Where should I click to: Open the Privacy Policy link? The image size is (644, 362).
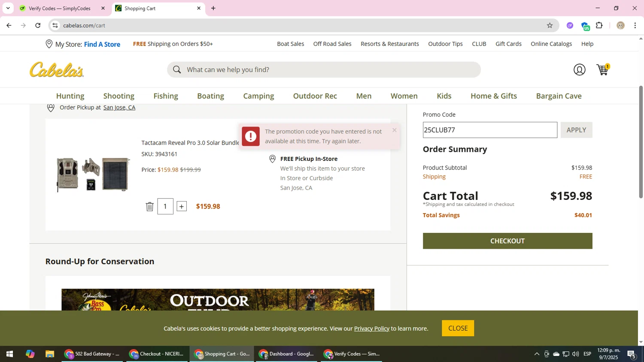point(372,329)
